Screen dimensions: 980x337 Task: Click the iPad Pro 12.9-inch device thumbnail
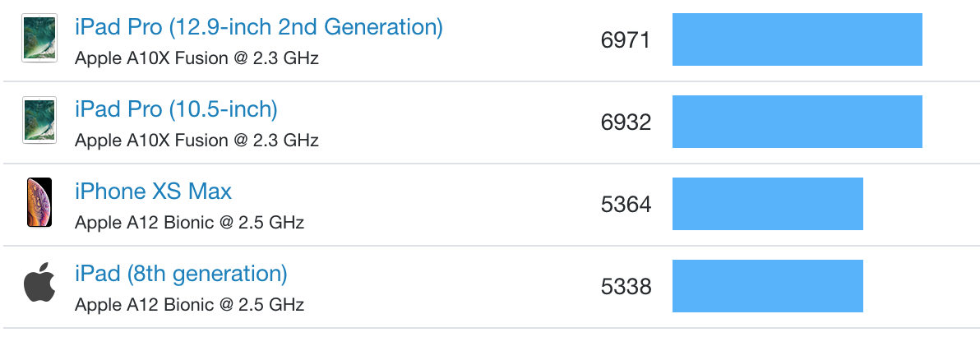tap(39, 38)
